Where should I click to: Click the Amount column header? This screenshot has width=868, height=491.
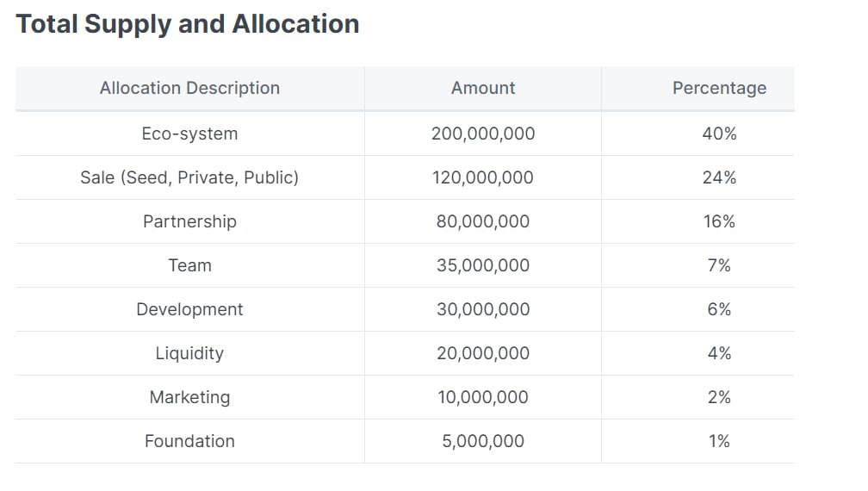483,88
